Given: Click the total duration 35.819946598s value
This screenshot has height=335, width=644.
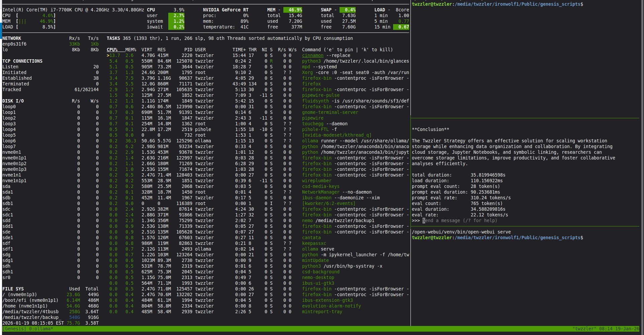Looking at the screenshot, I should [x=488, y=175].
